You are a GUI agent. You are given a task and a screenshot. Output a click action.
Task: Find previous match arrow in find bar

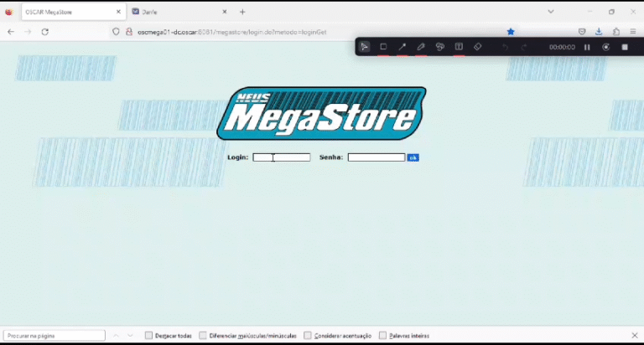(117, 336)
